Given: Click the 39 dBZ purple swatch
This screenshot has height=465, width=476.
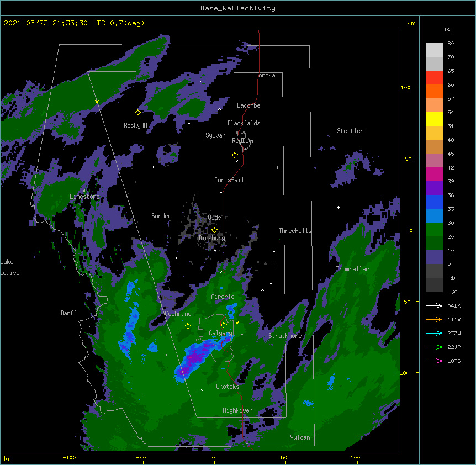Looking at the screenshot, I should click(434, 188).
